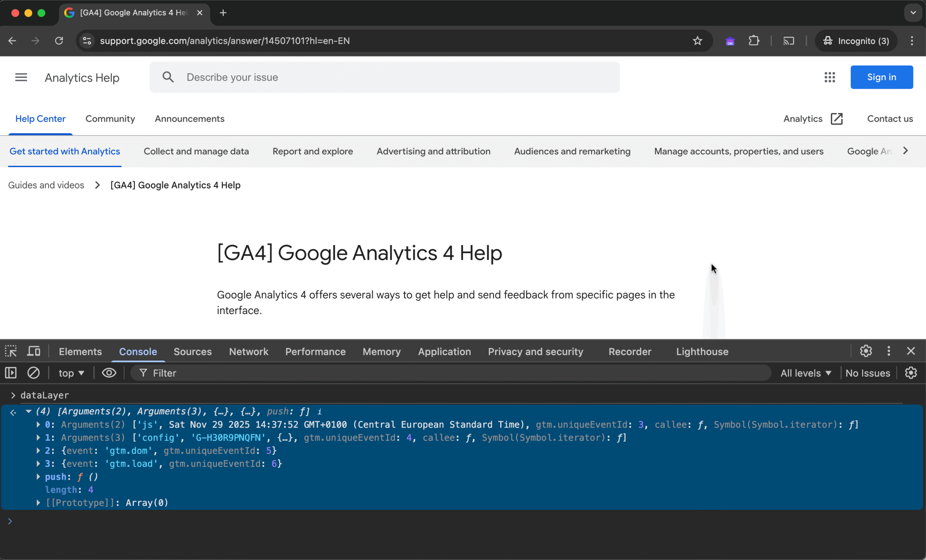Open DevTools settings gear icon
Screen dimensions: 926x560
866,351
